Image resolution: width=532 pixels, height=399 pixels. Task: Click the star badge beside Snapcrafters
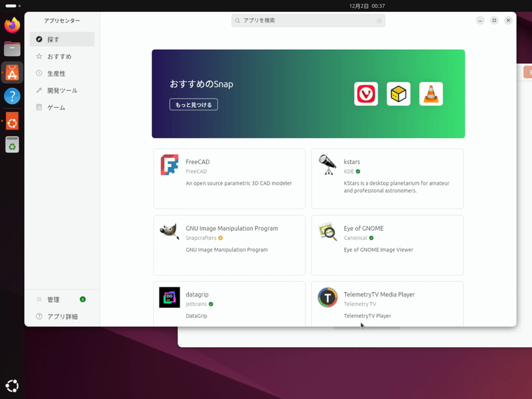(x=221, y=238)
